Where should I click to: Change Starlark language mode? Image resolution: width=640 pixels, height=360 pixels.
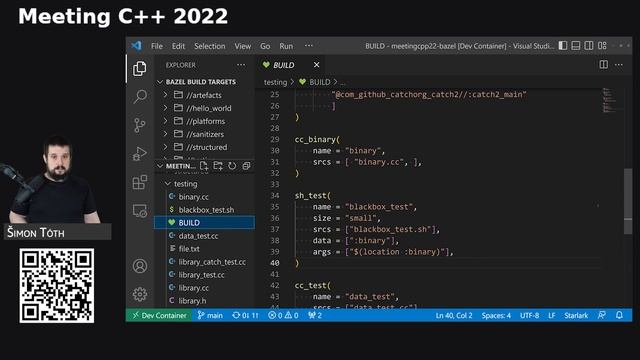[576, 315]
